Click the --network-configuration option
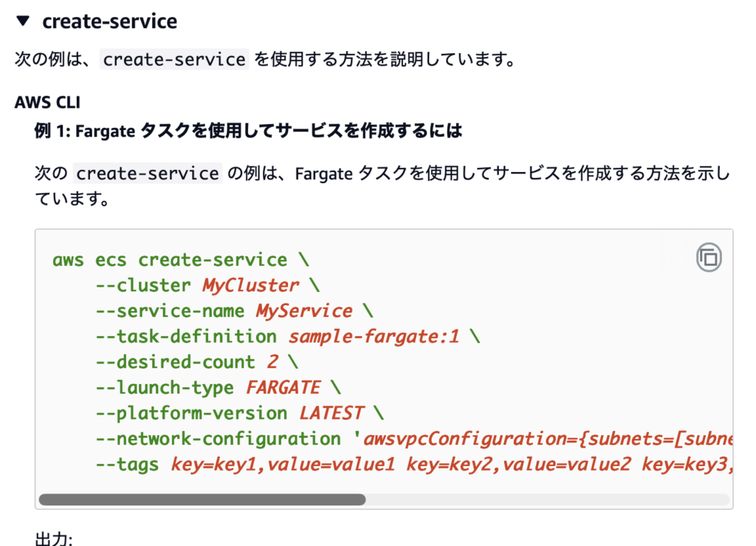This screenshot has height=546, width=756. [219, 439]
